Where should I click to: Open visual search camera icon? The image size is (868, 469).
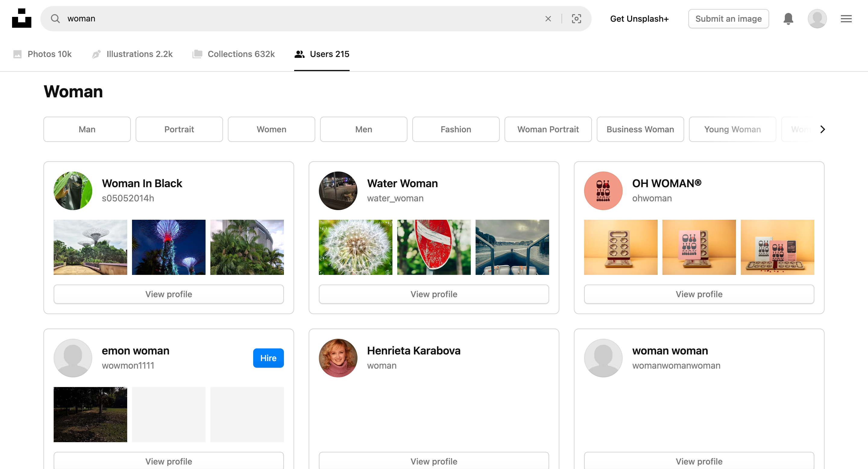click(x=577, y=18)
